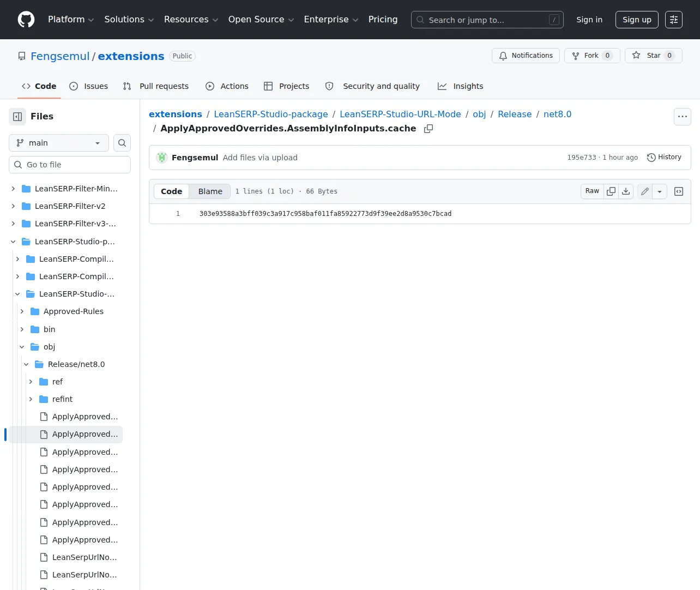Click Fengsemul owner link in title
The width and height of the screenshot is (700, 590).
pyautogui.click(x=60, y=56)
